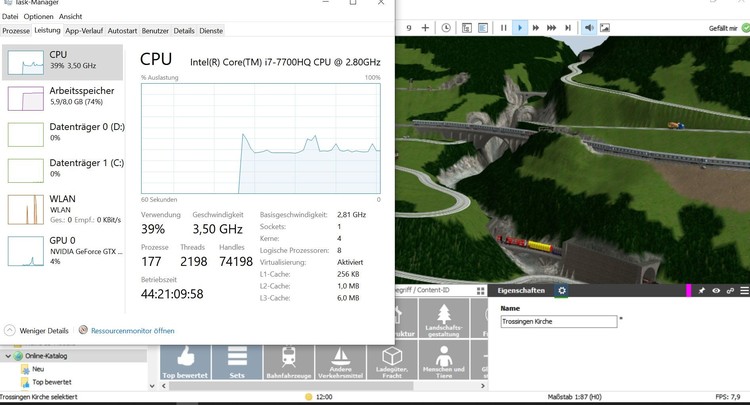Click the clock time-of-day icon
The height and width of the screenshot is (405, 750).
pyautogui.click(x=446, y=27)
